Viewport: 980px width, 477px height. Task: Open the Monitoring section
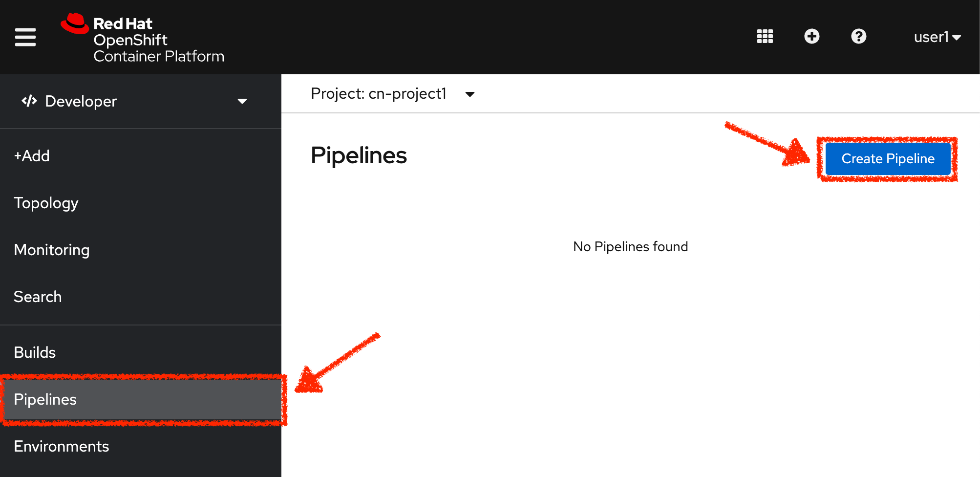(x=51, y=250)
